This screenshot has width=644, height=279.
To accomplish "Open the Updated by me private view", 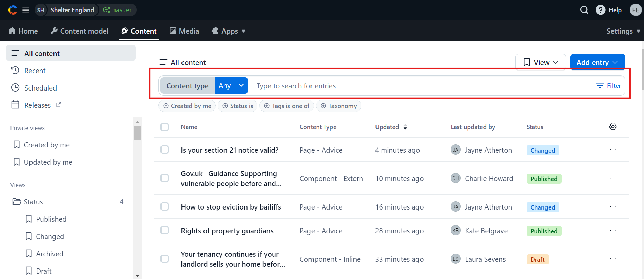I will pos(43,162).
